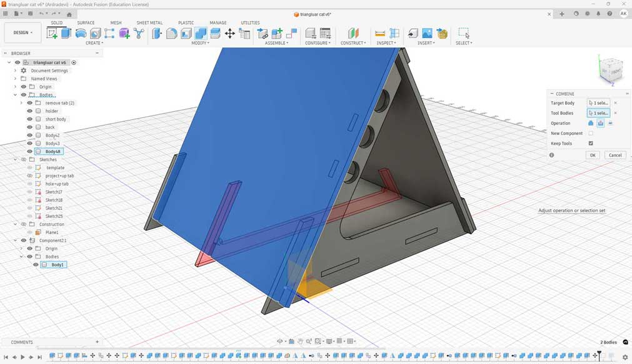The image size is (632, 364).
Task: Choose the Join operation in Combine dialog
Action: point(591,123)
